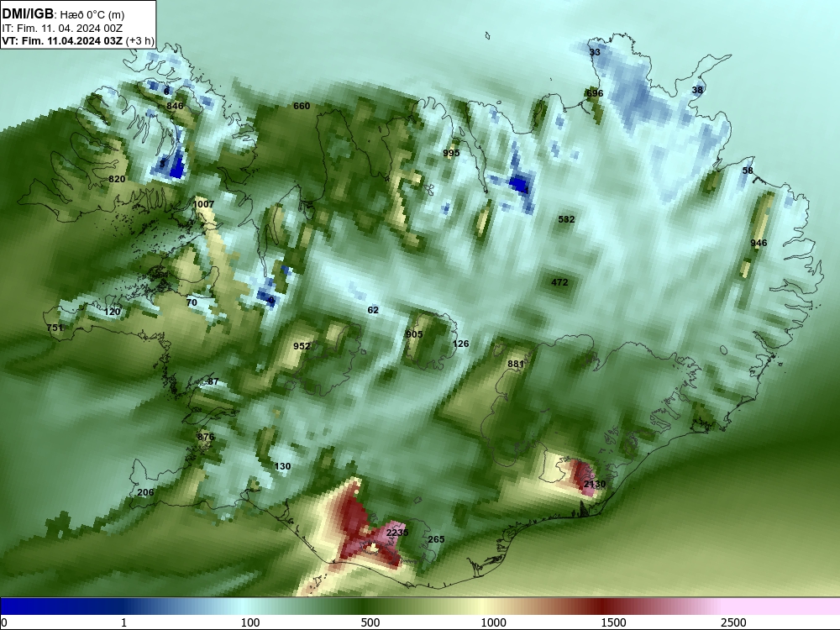Click the 1000 tick on the color scale

[493, 622]
